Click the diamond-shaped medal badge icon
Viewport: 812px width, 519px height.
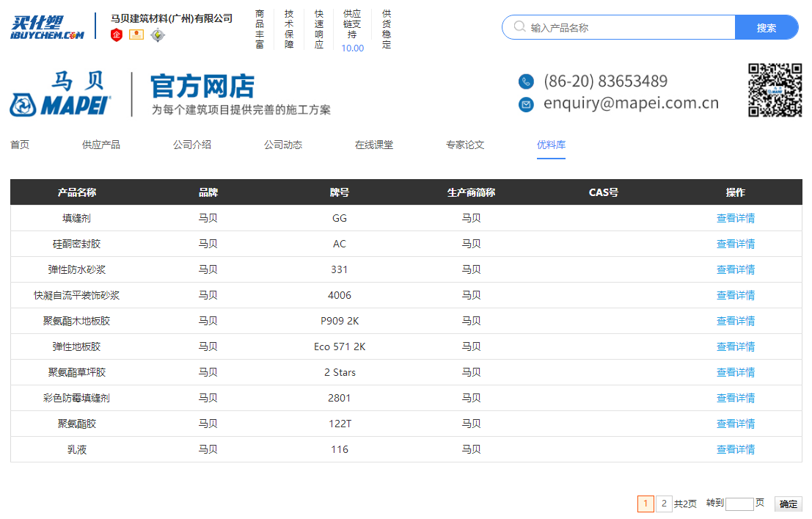[158, 35]
